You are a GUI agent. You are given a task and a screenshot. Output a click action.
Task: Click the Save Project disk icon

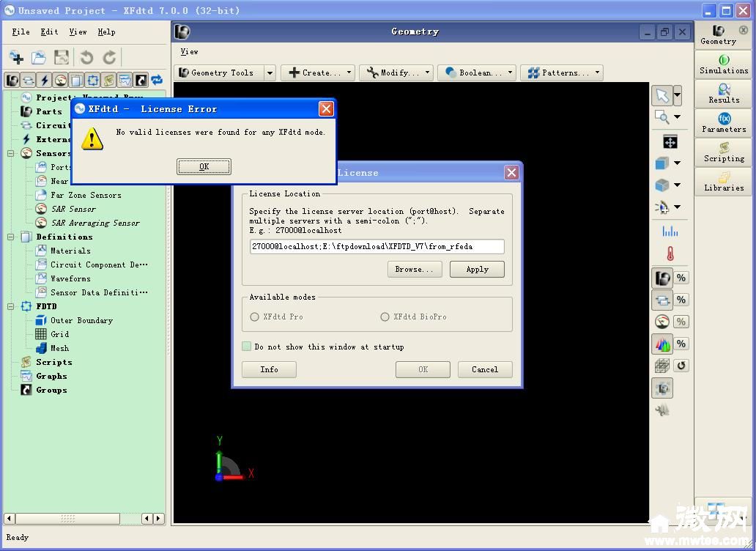62,57
